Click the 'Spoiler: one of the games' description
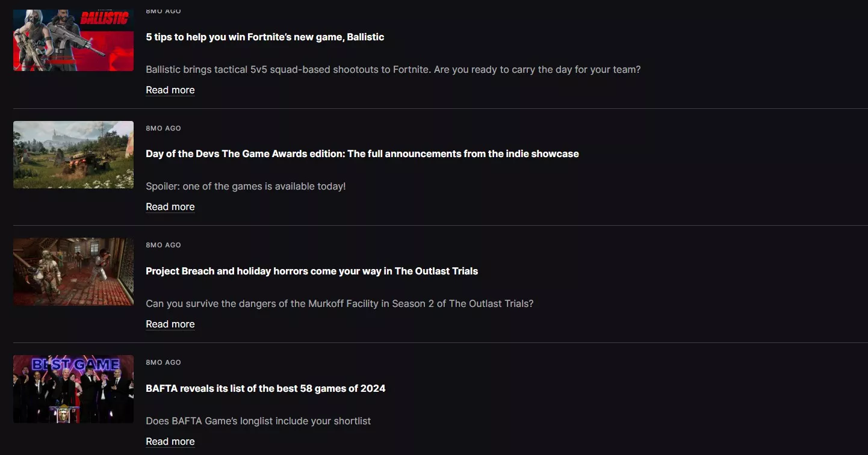The width and height of the screenshot is (868, 455). 246,186
